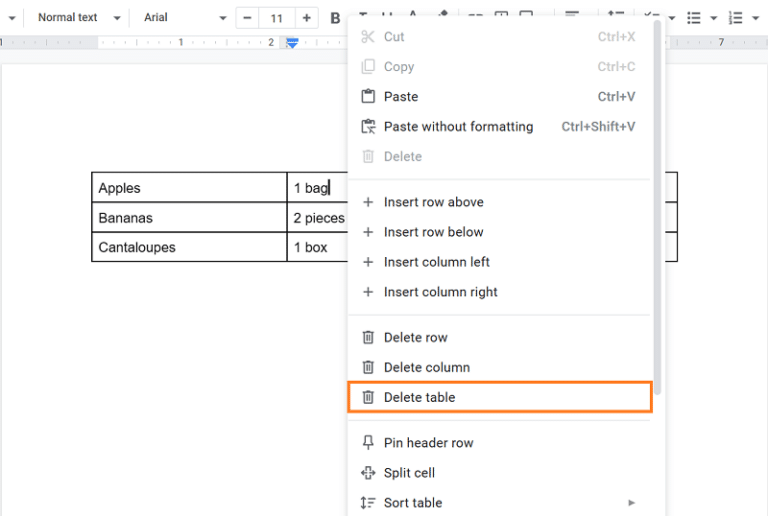Viewport: 768px width, 516px height.
Task: Choose Insert row above
Action: click(x=433, y=202)
